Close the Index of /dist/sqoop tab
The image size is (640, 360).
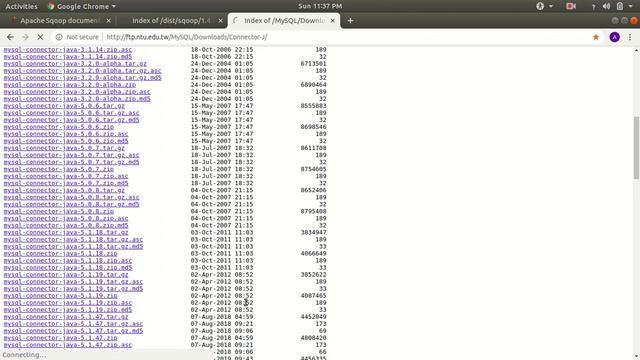[x=220, y=20]
